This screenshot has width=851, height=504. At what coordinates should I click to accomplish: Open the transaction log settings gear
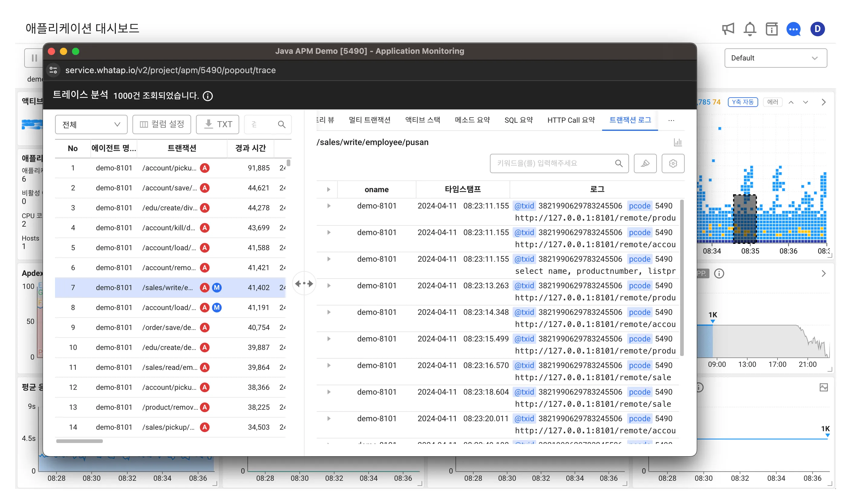point(673,163)
